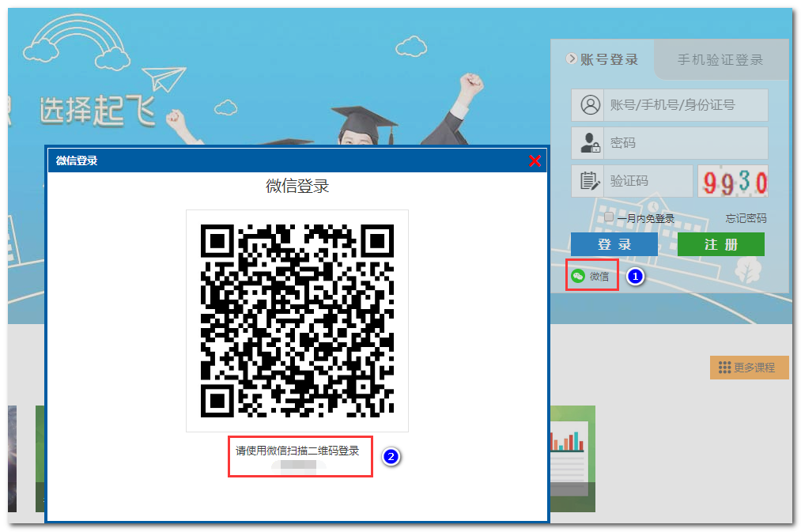Image resolution: width=801 pixels, height=532 pixels.
Task: Click the lock-person icon beside password field
Action: tap(590, 143)
